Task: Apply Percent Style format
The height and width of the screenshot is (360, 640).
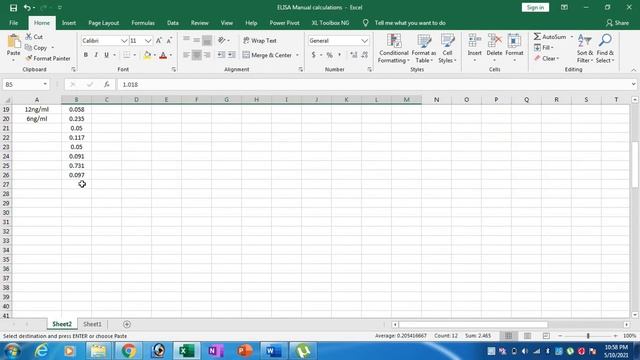Action: pyautogui.click(x=329, y=55)
